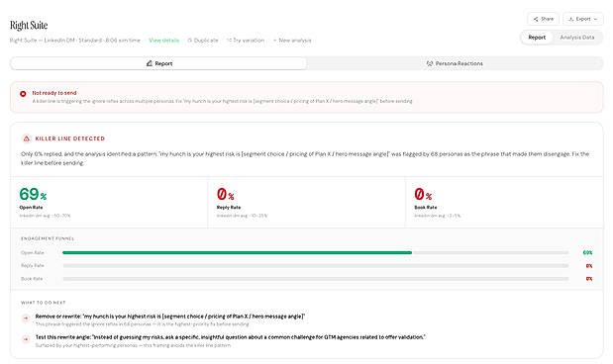
Task: Click the Remove or rewrite recommendation text
Action: tap(170, 317)
